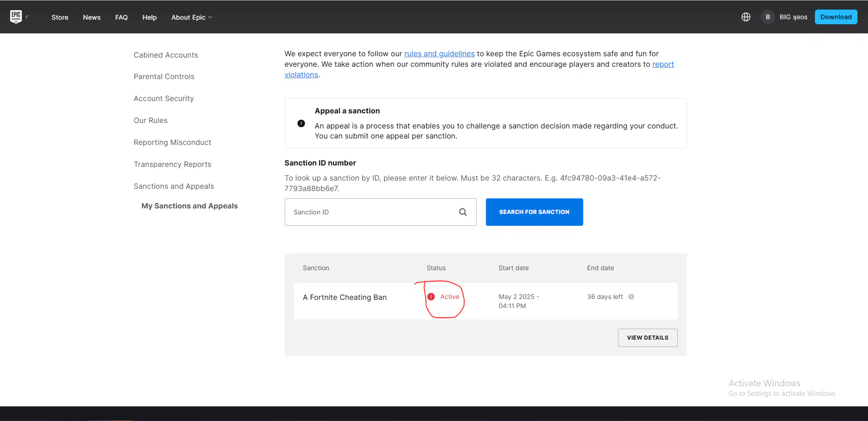868x421 pixels.
Task: Click the Appeal a sanction exclamation icon
Action: 301,123
